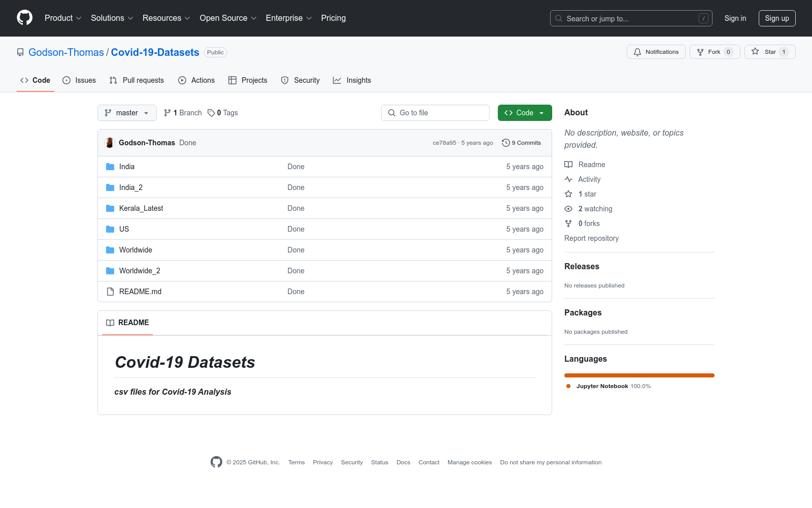Screen dimensions: 812x508
Task: Open the Insights tab
Action: coord(352,80)
